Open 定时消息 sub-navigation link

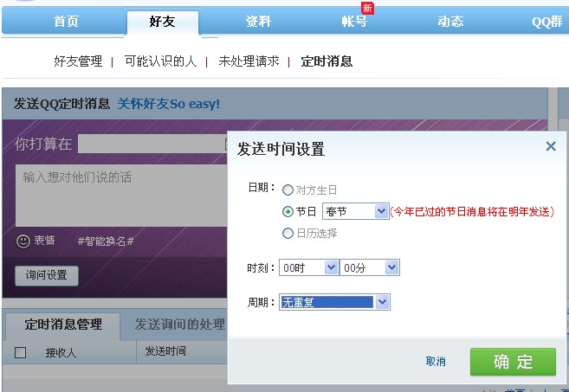tap(327, 61)
